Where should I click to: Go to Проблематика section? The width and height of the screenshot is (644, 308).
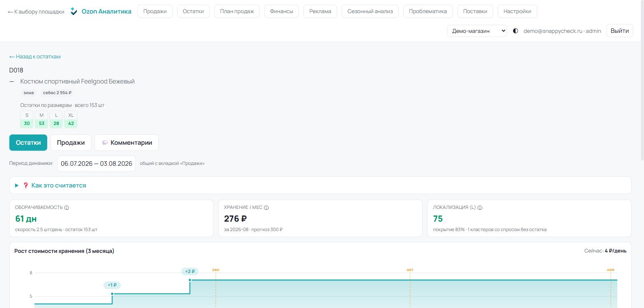pyautogui.click(x=428, y=11)
